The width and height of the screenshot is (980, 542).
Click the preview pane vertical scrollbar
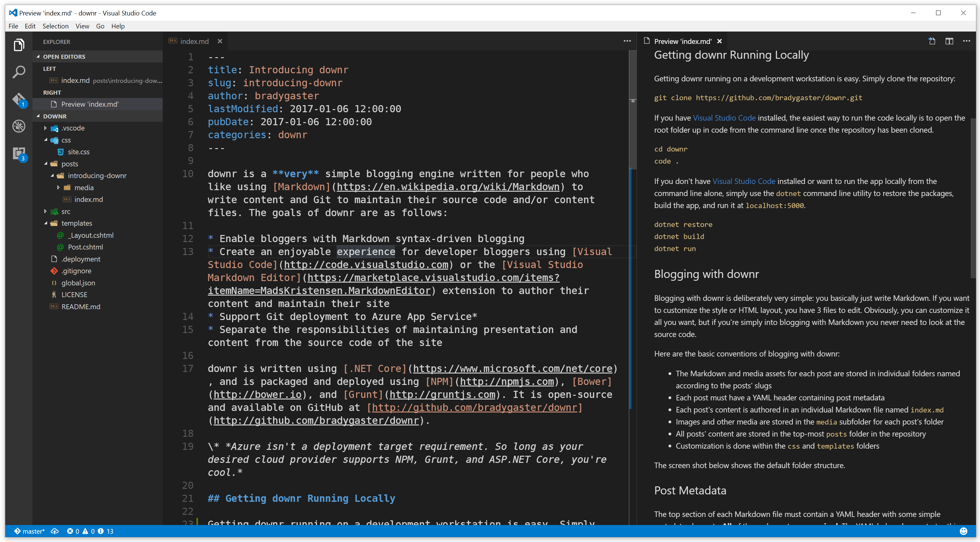pos(973,198)
